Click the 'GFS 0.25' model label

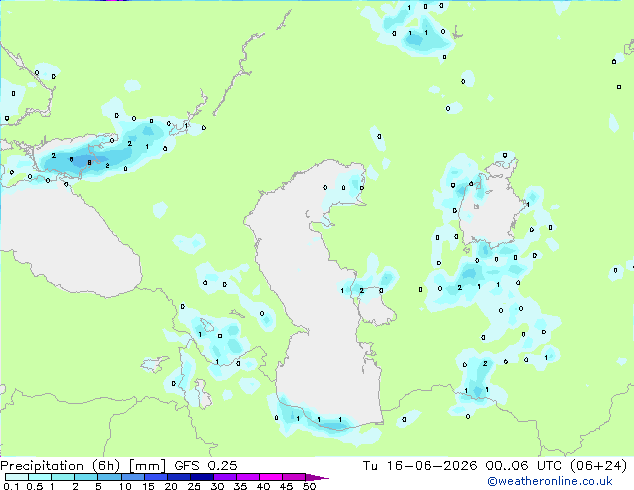pyautogui.click(x=206, y=466)
